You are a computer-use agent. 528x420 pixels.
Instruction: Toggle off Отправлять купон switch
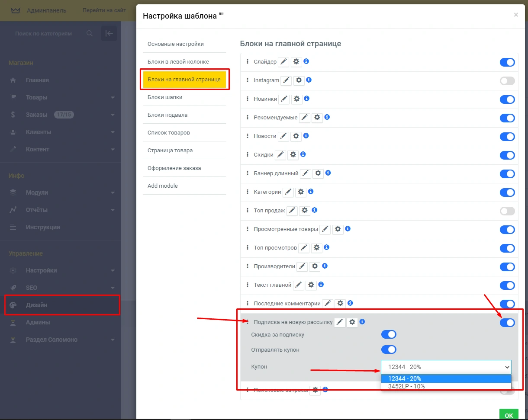(x=388, y=349)
